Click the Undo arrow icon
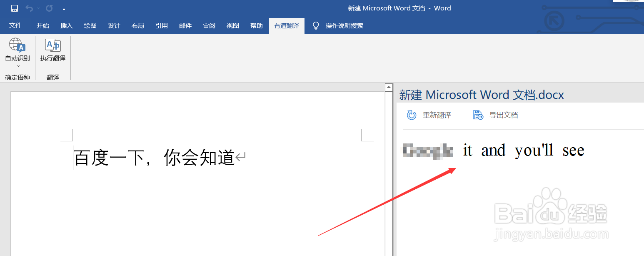The height and width of the screenshot is (256, 644). [29, 8]
